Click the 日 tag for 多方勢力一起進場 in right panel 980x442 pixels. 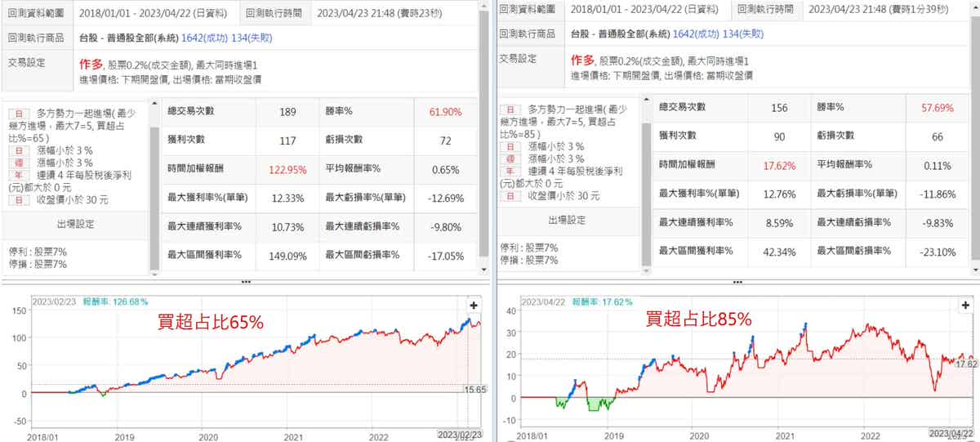point(510,109)
